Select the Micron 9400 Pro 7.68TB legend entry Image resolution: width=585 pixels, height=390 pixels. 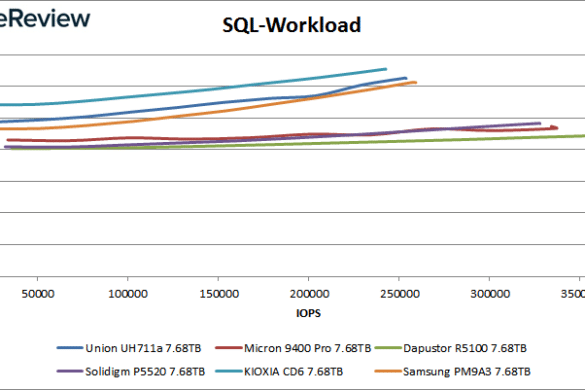(x=293, y=348)
